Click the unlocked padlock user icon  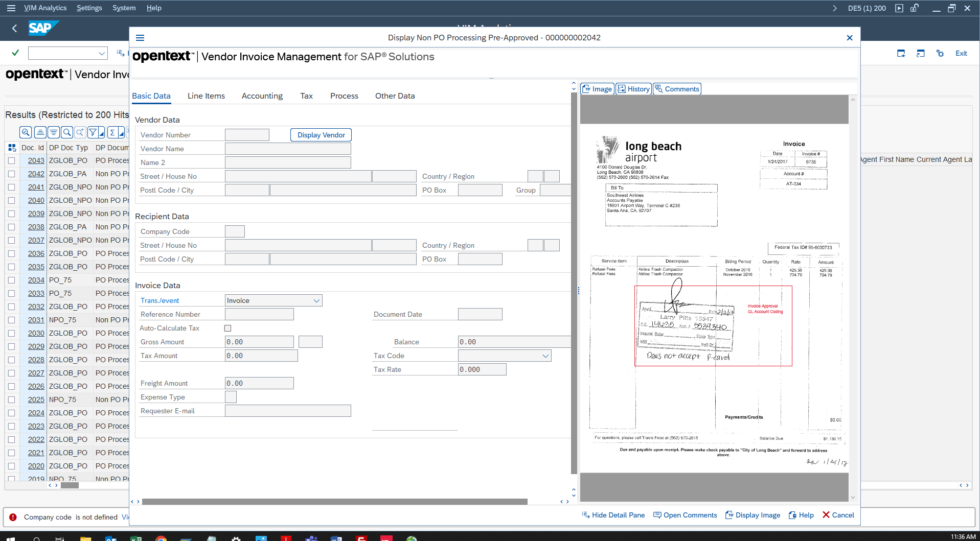pos(915,8)
